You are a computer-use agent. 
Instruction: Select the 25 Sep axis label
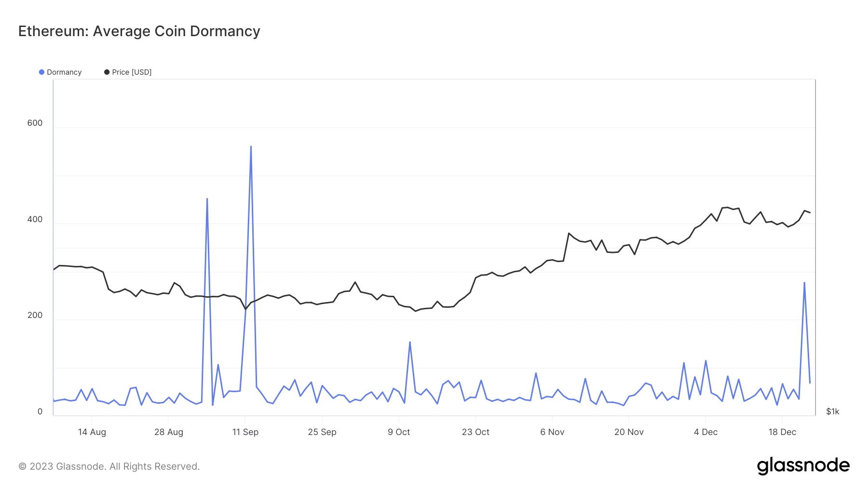pos(322,432)
